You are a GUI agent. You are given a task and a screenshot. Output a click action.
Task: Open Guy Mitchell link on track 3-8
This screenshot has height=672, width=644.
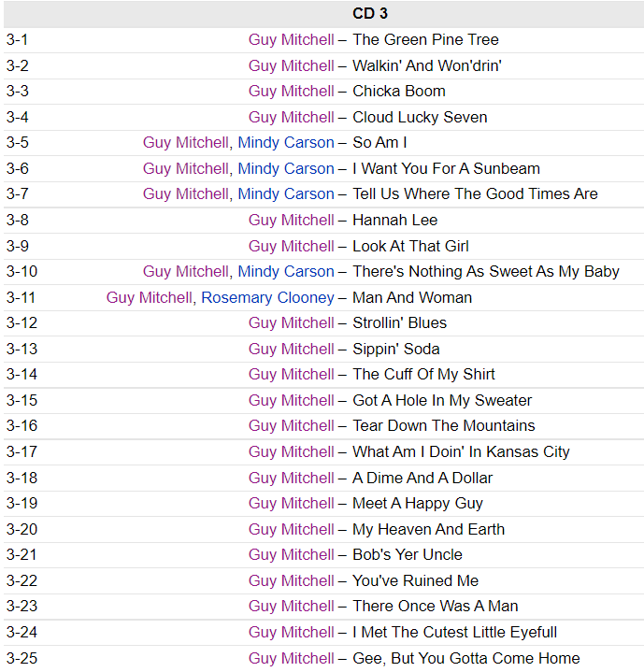point(291,221)
